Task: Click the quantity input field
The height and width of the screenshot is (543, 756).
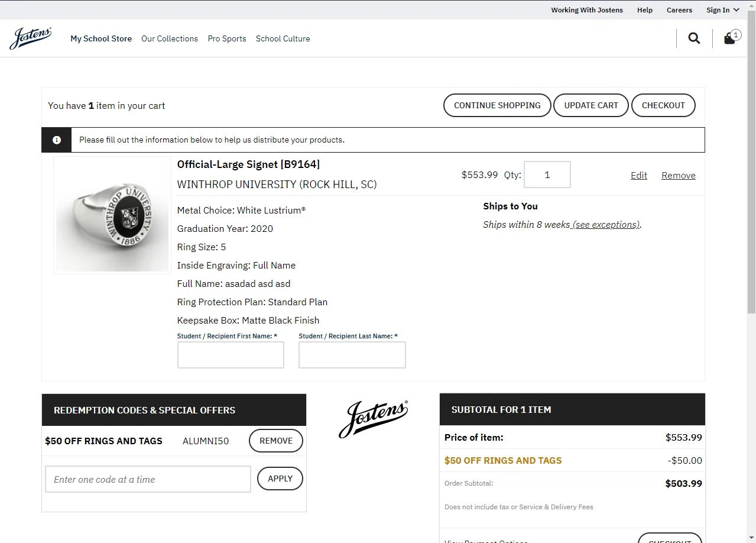Action: 547,174
